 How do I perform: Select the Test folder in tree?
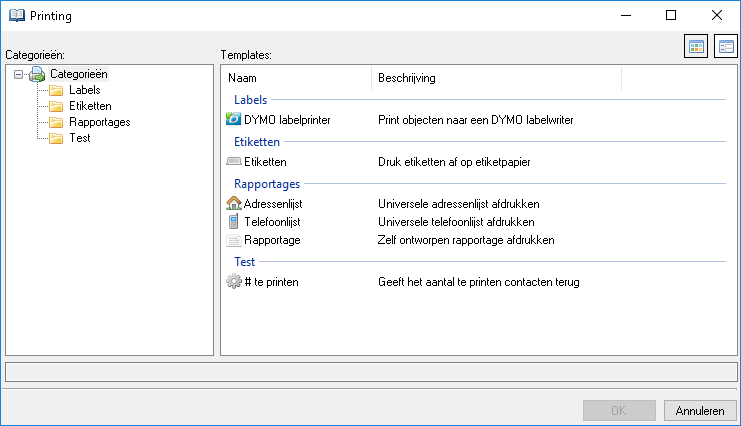[x=80, y=138]
